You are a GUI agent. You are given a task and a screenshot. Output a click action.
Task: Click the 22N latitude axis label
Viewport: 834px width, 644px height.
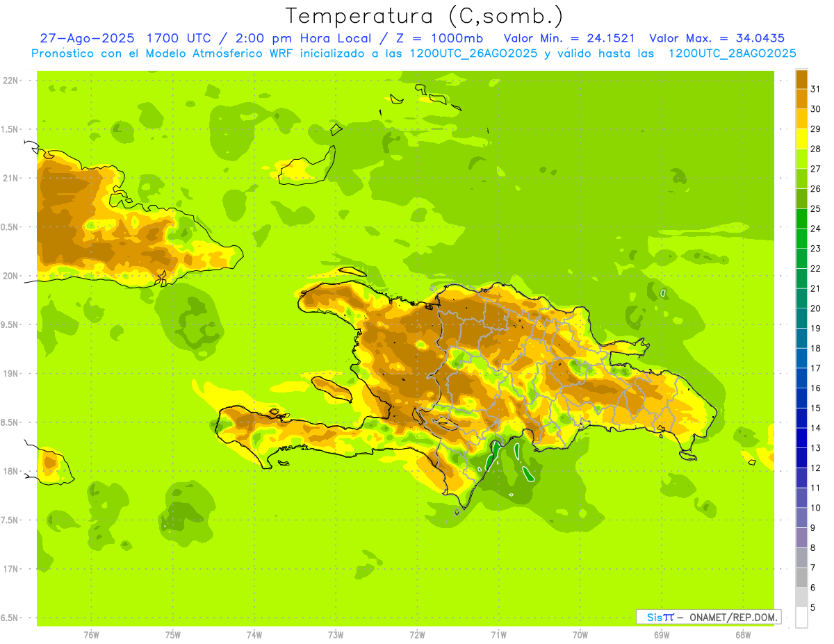pos(11,81)
